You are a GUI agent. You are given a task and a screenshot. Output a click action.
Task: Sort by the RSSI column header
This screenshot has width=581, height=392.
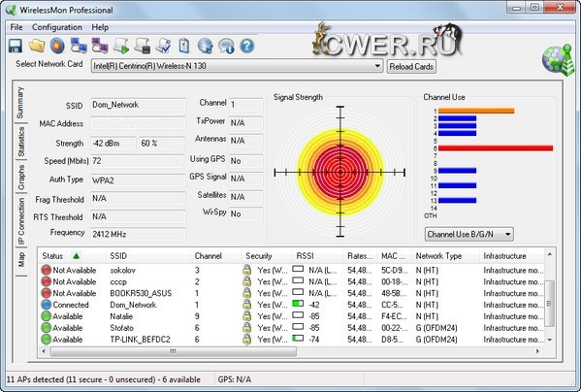coord(317,256)
